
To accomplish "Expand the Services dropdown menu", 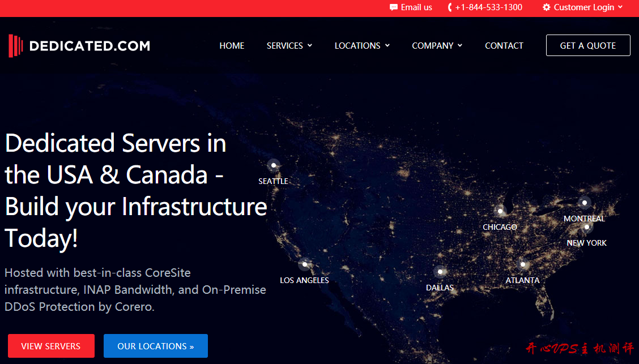I will point(289,46).
